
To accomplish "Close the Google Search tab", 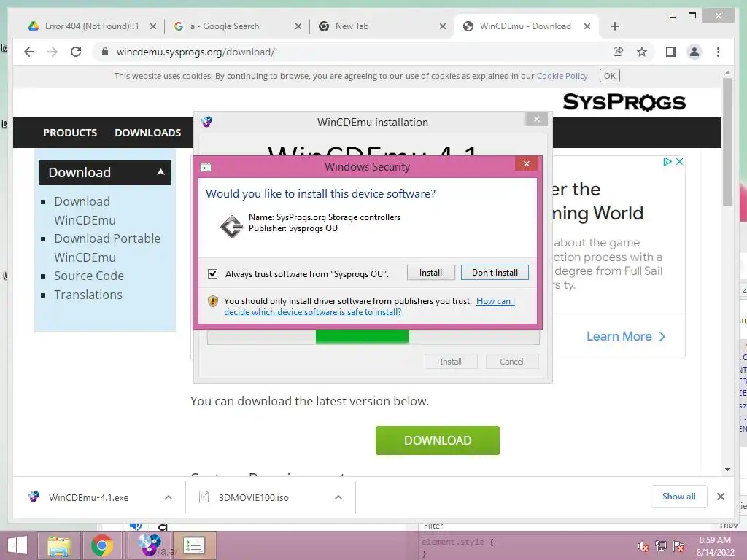I will point(298,26).
